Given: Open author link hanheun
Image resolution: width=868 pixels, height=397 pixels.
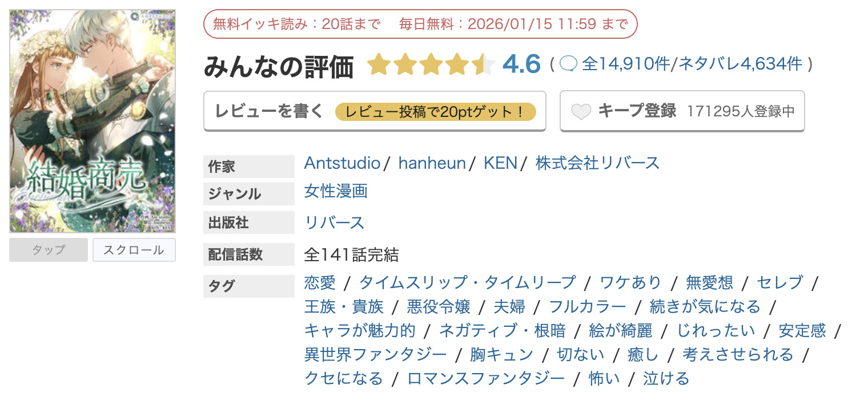Looking at the screenshot, I should tap(432, 163).
